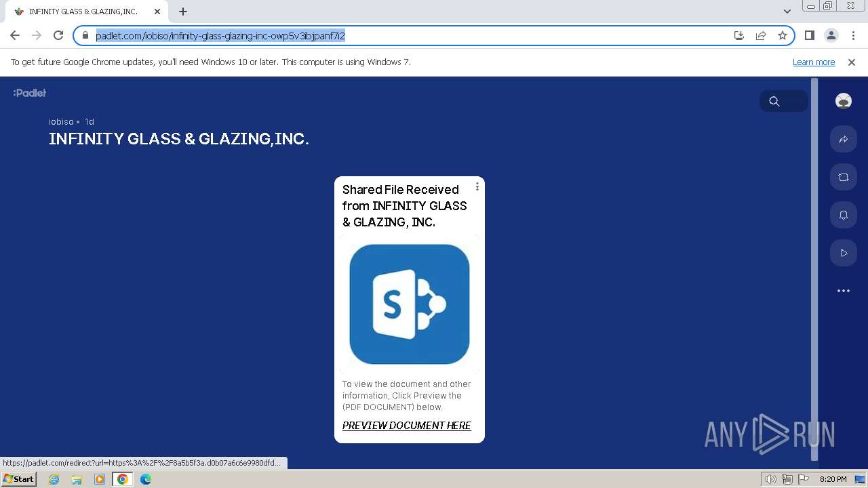Open a new browser tab
868x488 pixels.
pyautogui.click(x=183, y=12)
